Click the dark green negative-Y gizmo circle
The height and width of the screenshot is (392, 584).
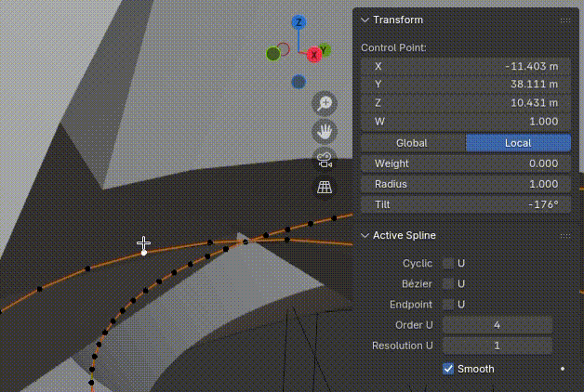tap(273, 54)
